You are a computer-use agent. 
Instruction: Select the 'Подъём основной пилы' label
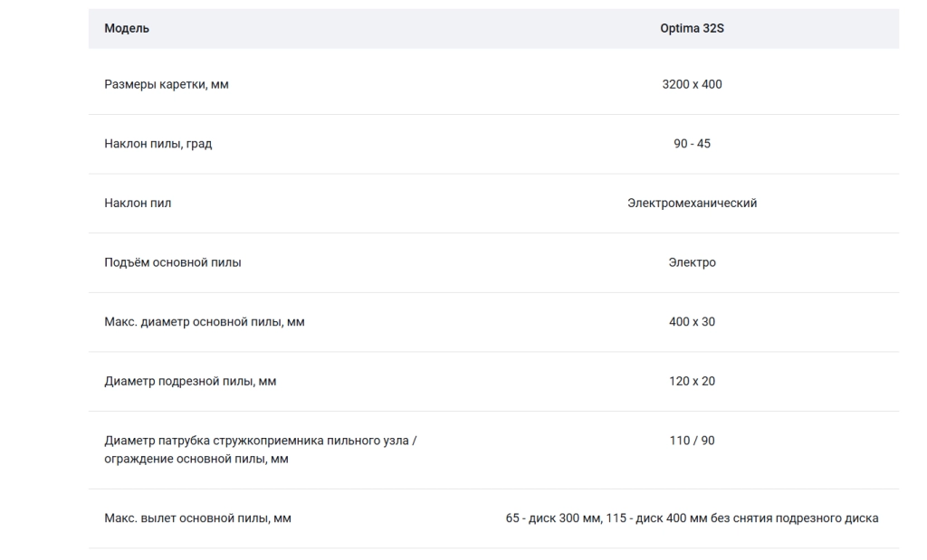(x=173, y=262)
